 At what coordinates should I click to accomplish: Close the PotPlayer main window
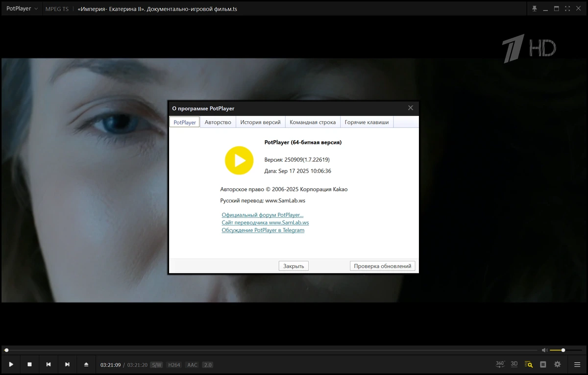click(579, 9)
